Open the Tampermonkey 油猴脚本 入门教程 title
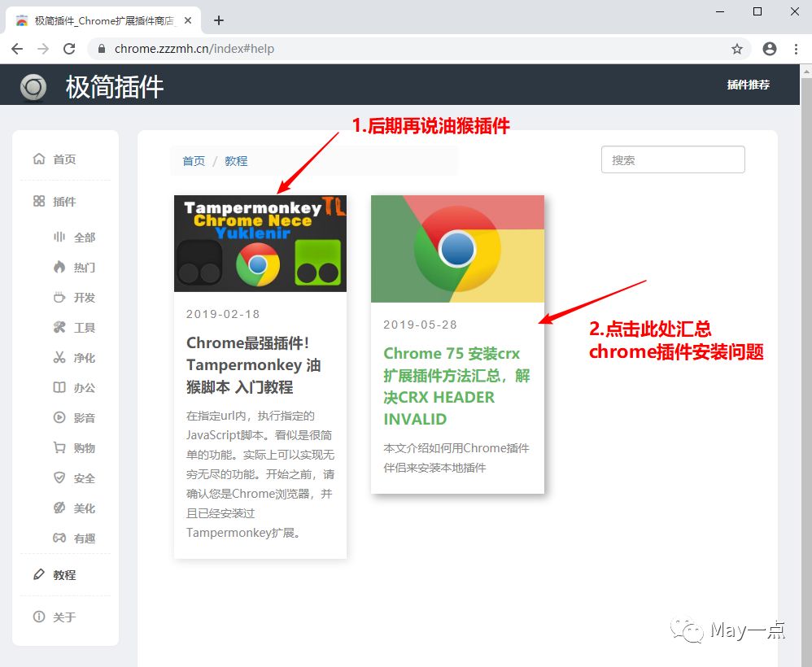The height and width of the screenshot is (667, 812). 254,364
